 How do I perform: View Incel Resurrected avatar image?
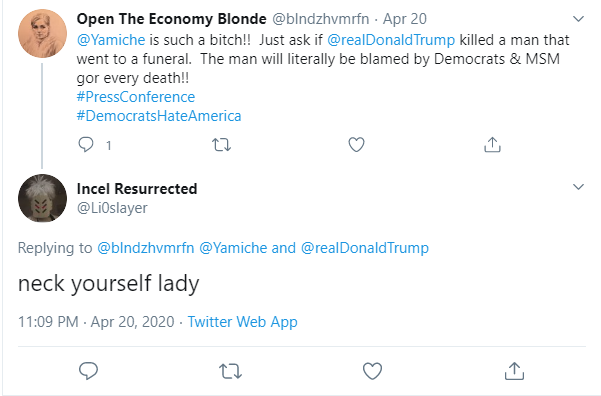click(x=42, y=198)
